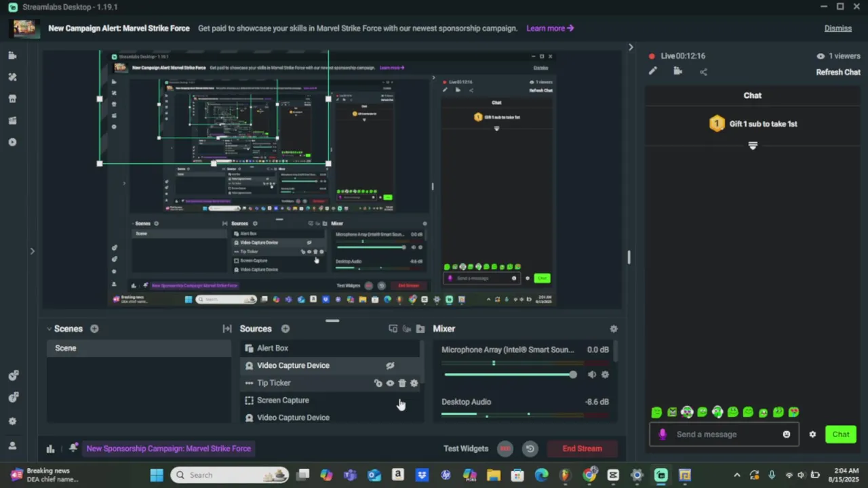Show hidden system tray icons
The width and height of the screenshot is (868, 488).
point(737,475)
